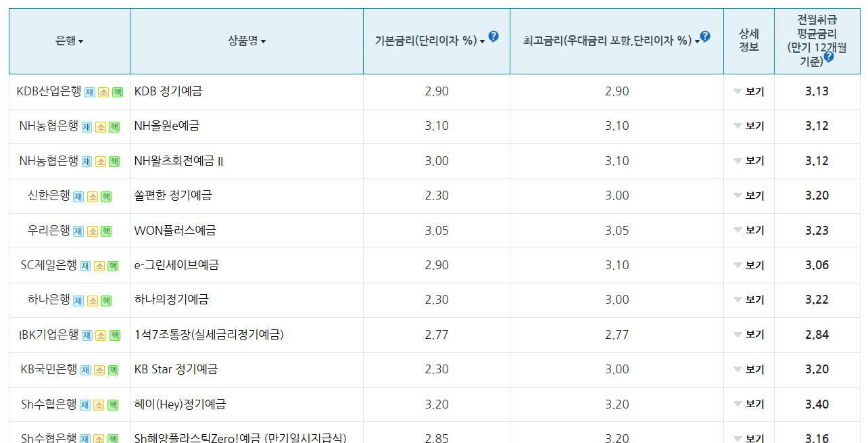This screenshot has height=443, width=868.
Task: Sort the table by 상품명 column
Action: click(247, 41)
